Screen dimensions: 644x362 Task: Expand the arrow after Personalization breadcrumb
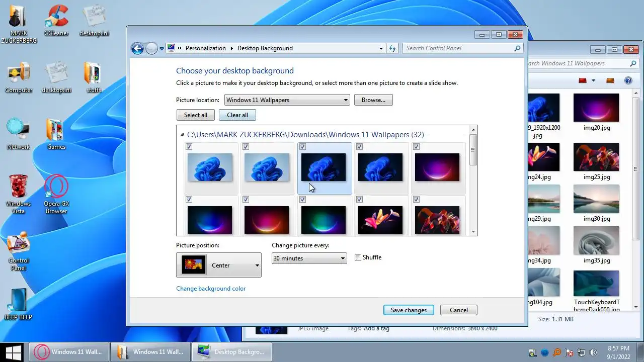[x=232, y=48]
